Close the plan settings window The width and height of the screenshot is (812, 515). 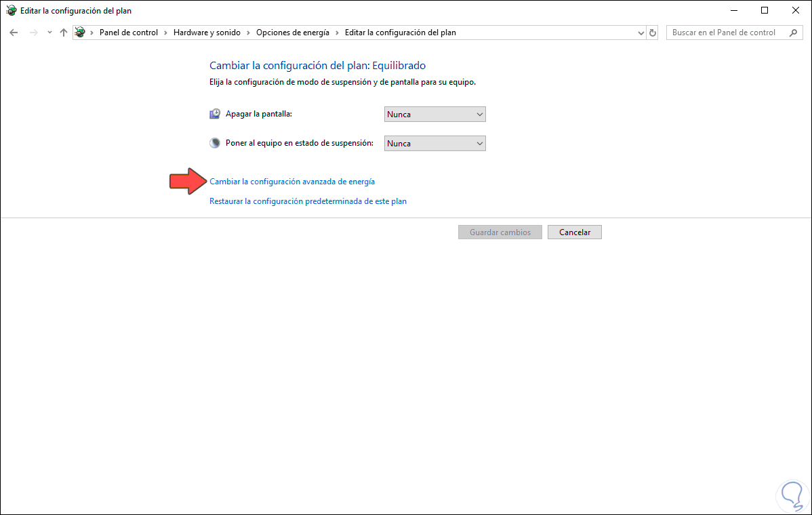(796, 10)
